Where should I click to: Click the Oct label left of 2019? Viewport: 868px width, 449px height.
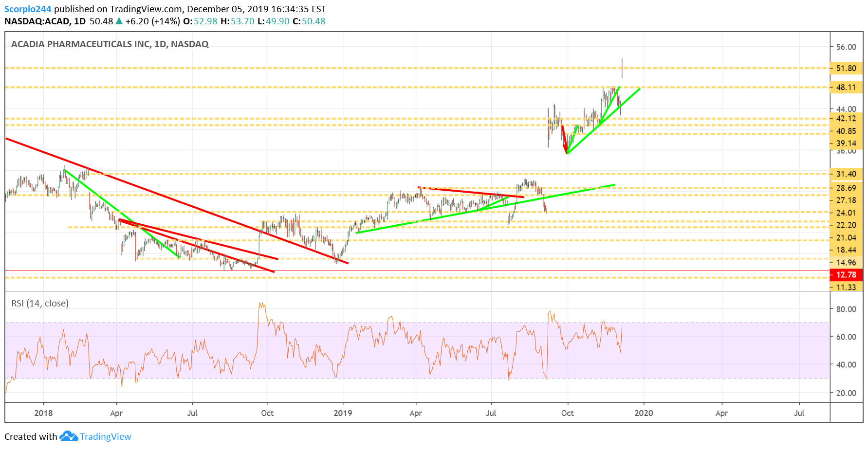(x=267, y=413)
